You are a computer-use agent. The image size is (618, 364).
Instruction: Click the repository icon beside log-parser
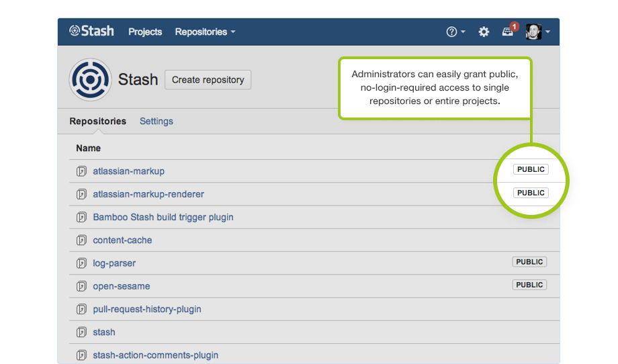(x=81, y=263)
